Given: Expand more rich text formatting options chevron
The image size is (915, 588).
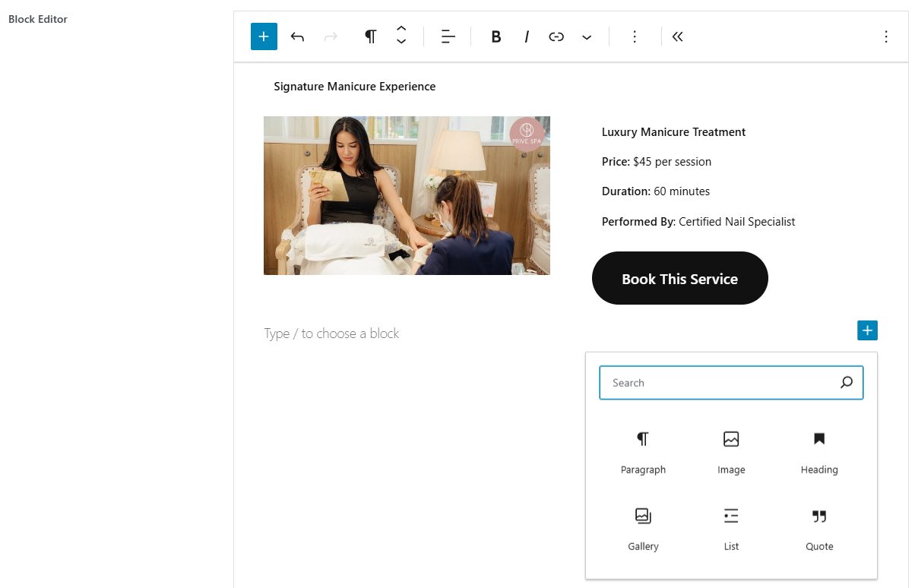Looking at the screenshot, I should click(x=586, y=36).
